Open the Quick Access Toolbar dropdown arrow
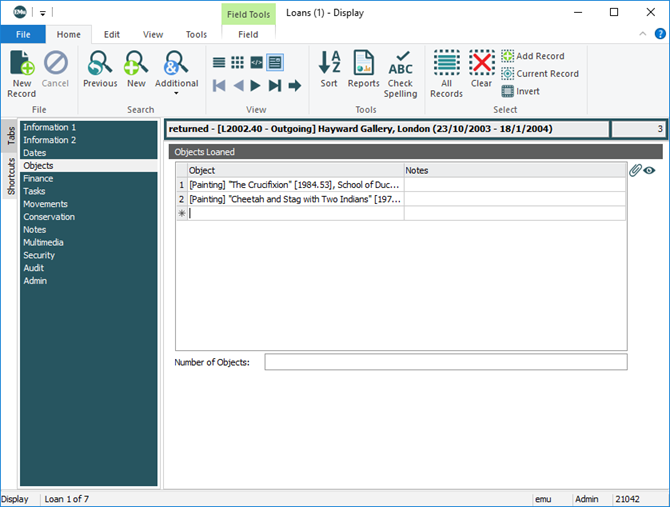The image size is (670, 507). [x=43, y=13]
